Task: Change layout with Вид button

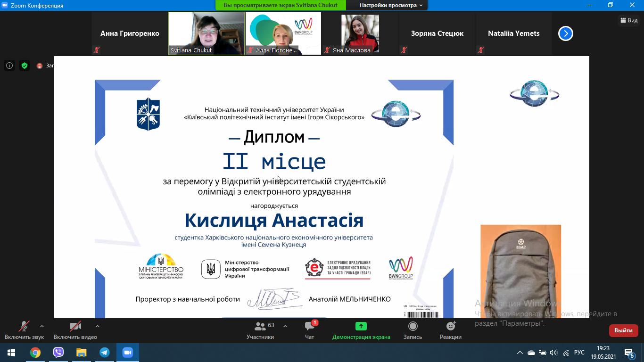Action: pos(629,20)
